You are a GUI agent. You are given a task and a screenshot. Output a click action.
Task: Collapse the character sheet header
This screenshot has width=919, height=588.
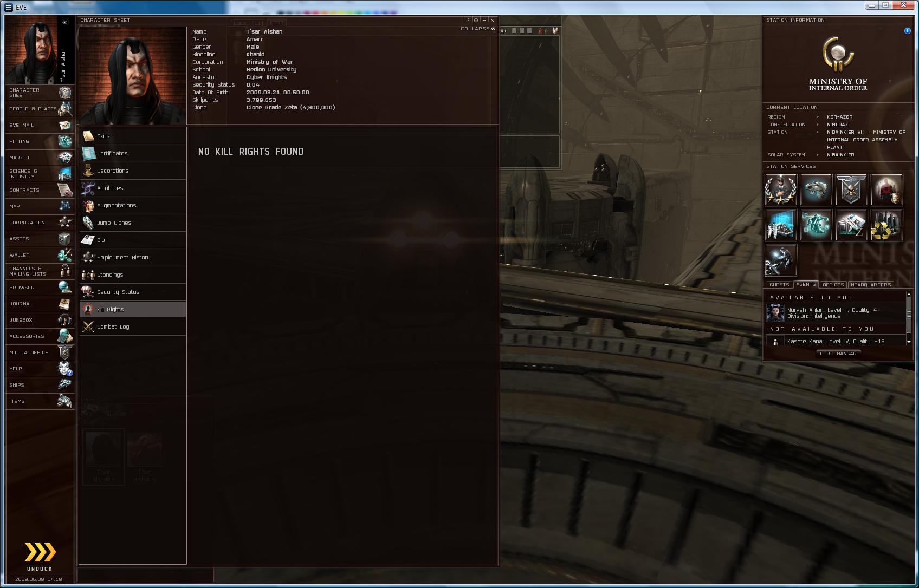pyautogui.click(x=478, y=29)
